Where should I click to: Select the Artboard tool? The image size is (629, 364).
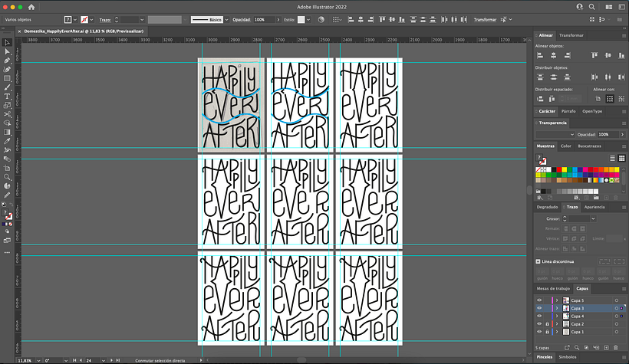(7, 168)
